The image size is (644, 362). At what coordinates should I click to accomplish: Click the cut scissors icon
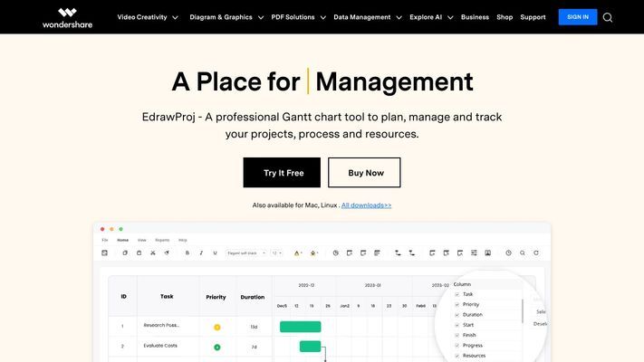pos(153,252)
